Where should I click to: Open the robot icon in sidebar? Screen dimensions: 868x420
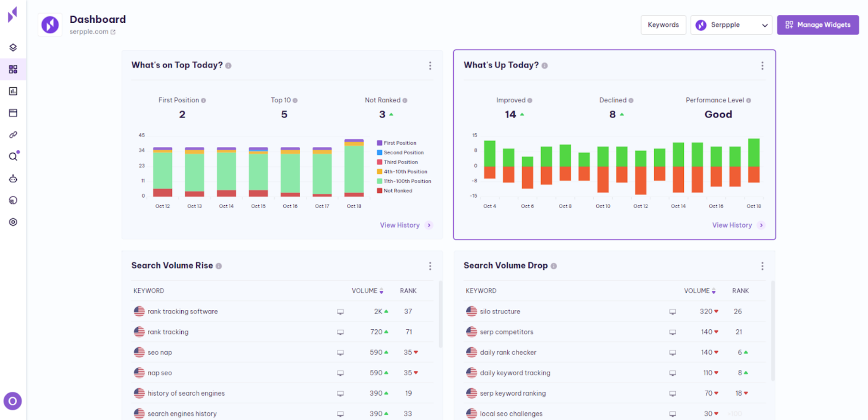click(x=13, y=178)
